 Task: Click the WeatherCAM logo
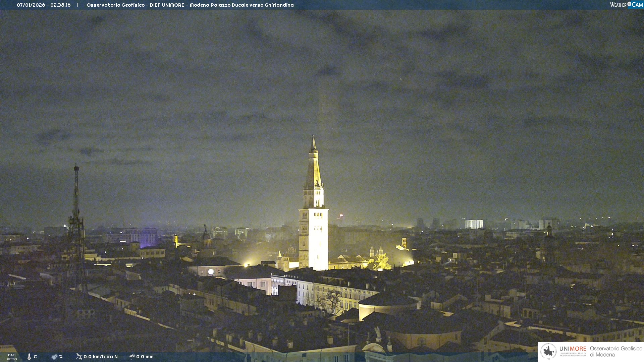tap(626, 4)
